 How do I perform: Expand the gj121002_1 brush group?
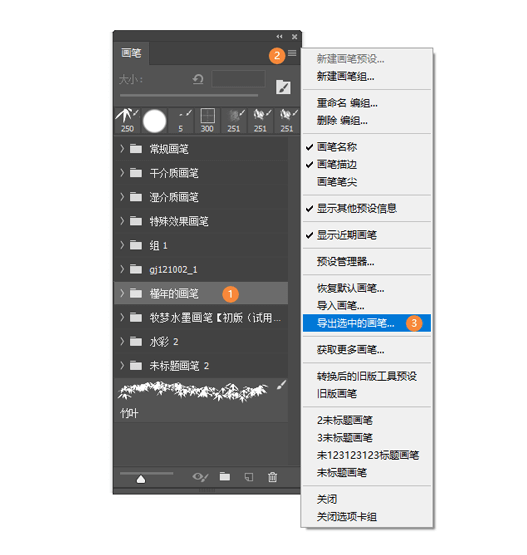coord(201,269)
